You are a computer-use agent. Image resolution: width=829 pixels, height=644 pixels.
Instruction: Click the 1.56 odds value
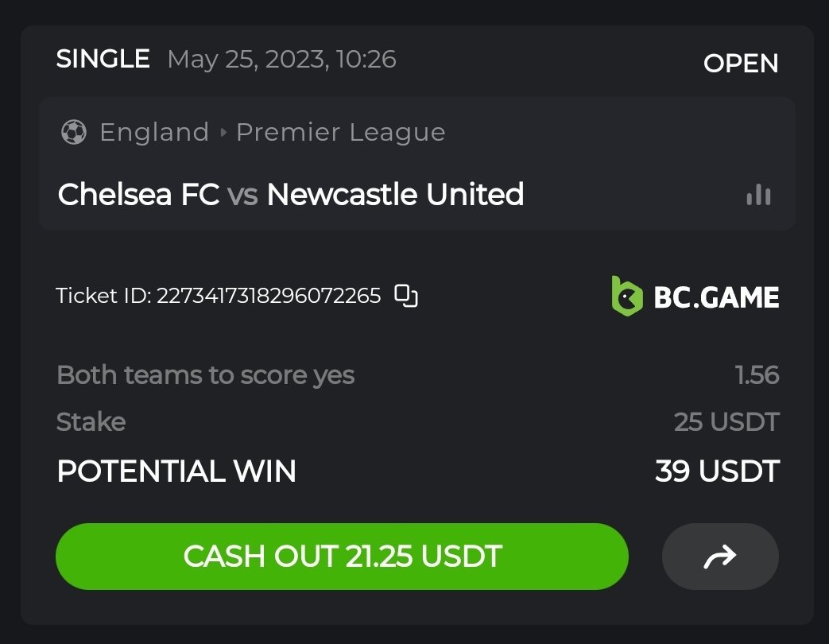click(757, 374)
